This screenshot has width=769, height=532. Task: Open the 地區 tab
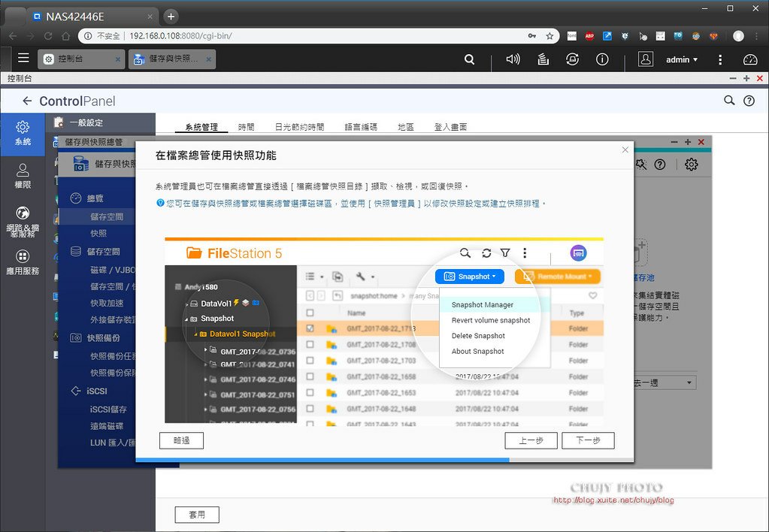point(406,127)
